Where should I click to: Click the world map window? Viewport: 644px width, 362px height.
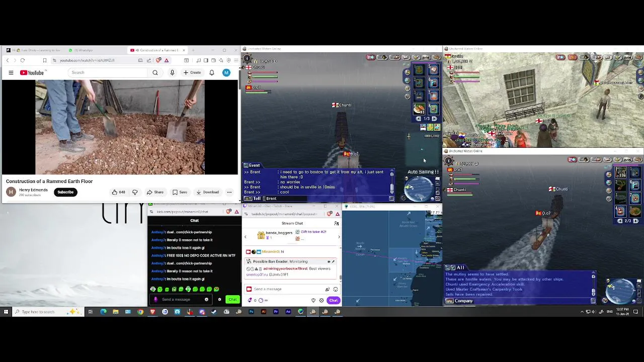coord(392,258)
